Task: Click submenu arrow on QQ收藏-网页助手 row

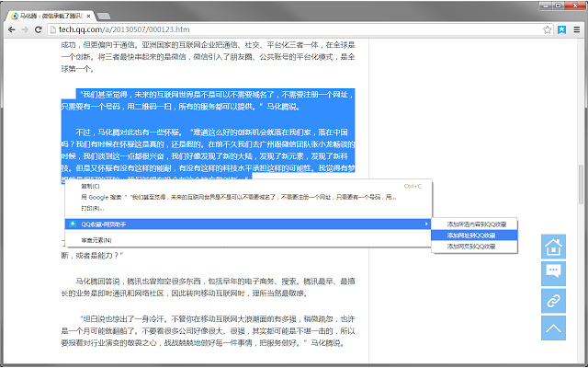Action: pos(426,224)
